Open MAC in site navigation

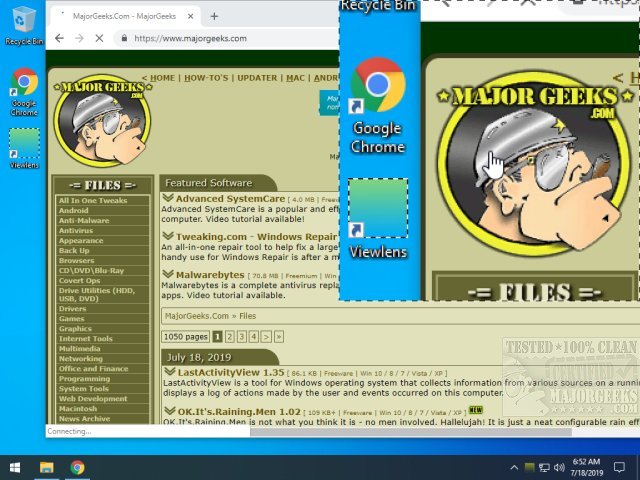pyautogui.click(x=295, y=78)
